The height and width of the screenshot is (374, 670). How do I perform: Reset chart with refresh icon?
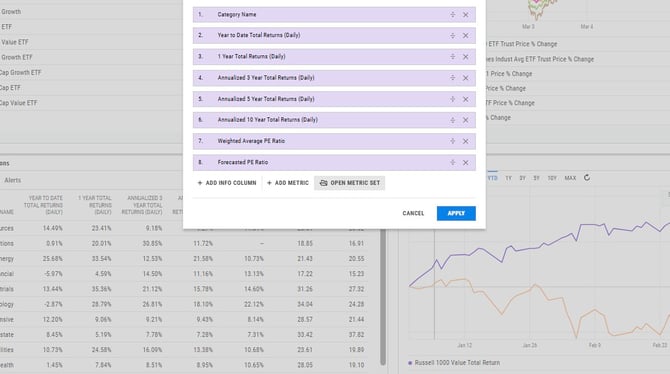(587, 178)
